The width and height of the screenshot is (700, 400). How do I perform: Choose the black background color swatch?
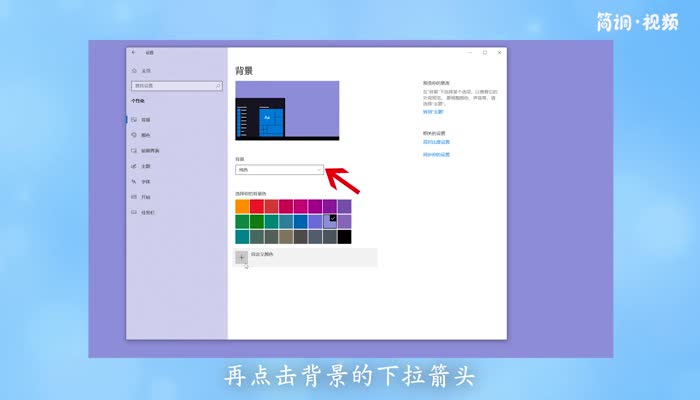[344, 237]
